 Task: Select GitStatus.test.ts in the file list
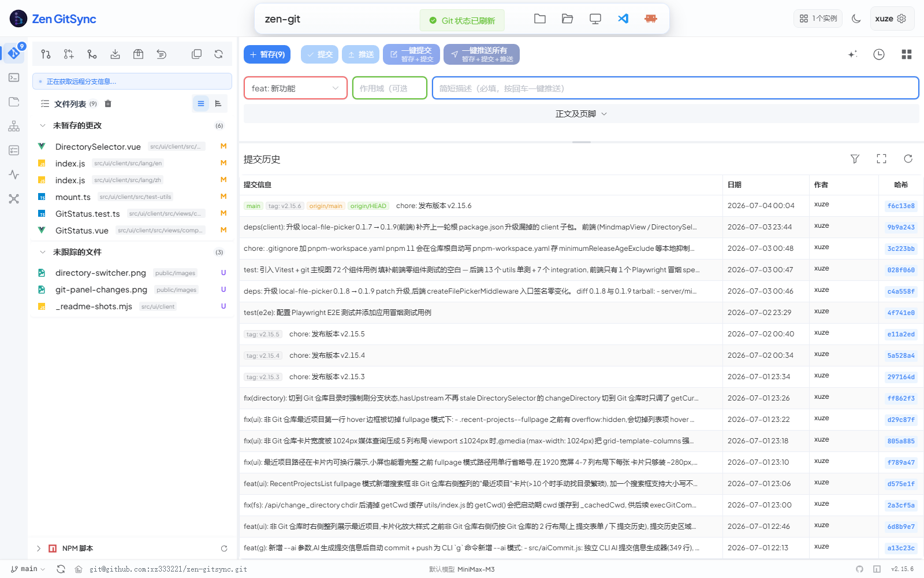132,213
